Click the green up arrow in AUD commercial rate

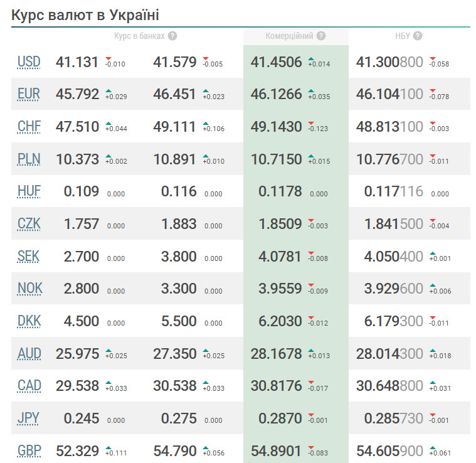(310, 350)
